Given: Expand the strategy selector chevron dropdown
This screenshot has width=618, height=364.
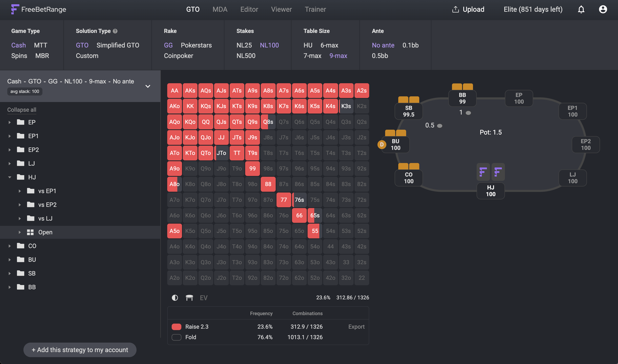Looking at the screenshot, I should 148,86.
